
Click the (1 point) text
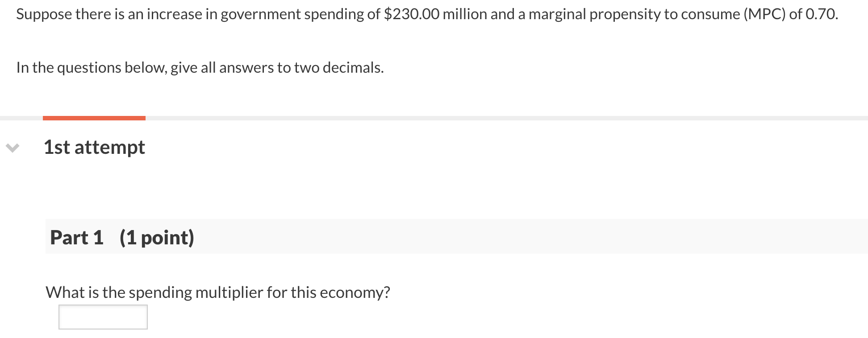(x=156, y=237)
